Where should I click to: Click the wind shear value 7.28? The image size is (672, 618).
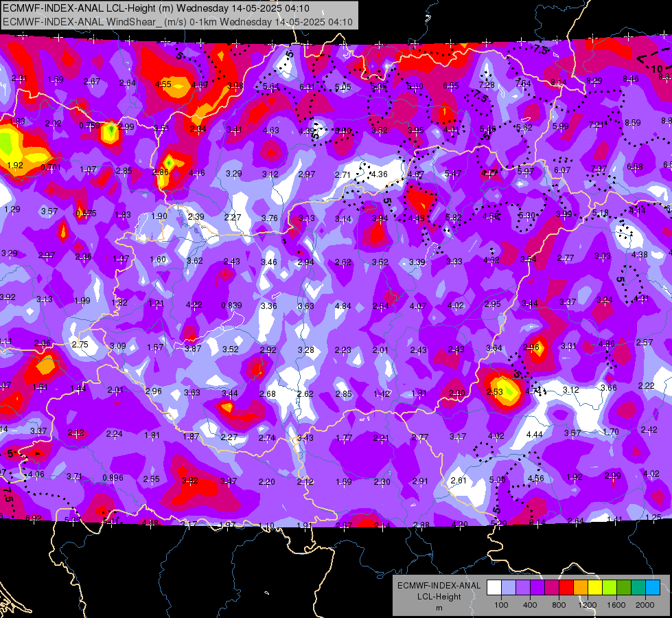[487, 85]
